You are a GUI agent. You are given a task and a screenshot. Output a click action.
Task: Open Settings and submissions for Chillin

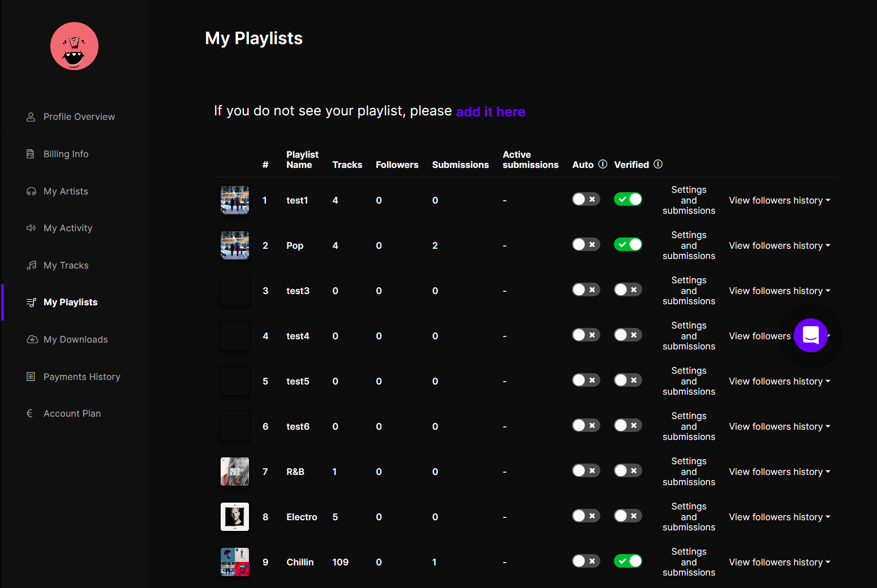[x=689, y=562]
